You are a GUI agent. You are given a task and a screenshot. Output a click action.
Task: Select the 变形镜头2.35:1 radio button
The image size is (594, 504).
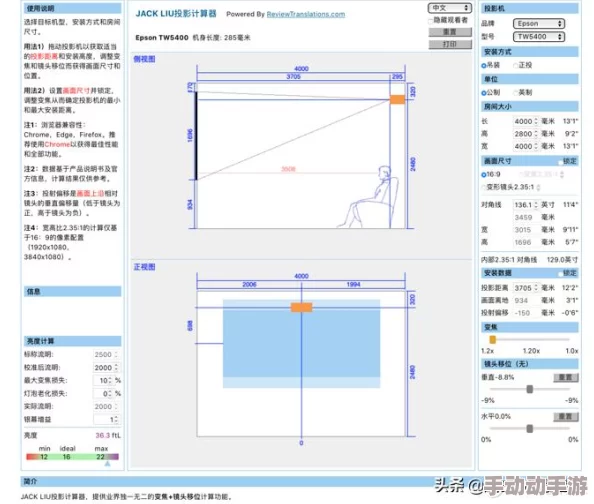point(484,187)
